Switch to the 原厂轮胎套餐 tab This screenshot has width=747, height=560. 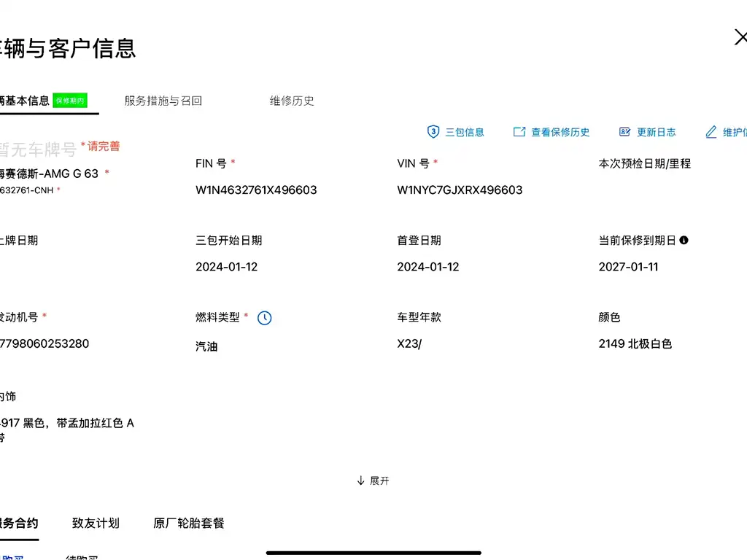pyautogui.click(x=189, y=523)
